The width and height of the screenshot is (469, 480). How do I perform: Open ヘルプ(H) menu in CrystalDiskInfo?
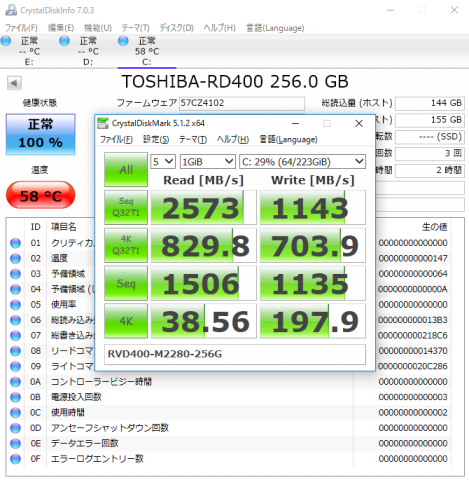(x=220, y=28)
